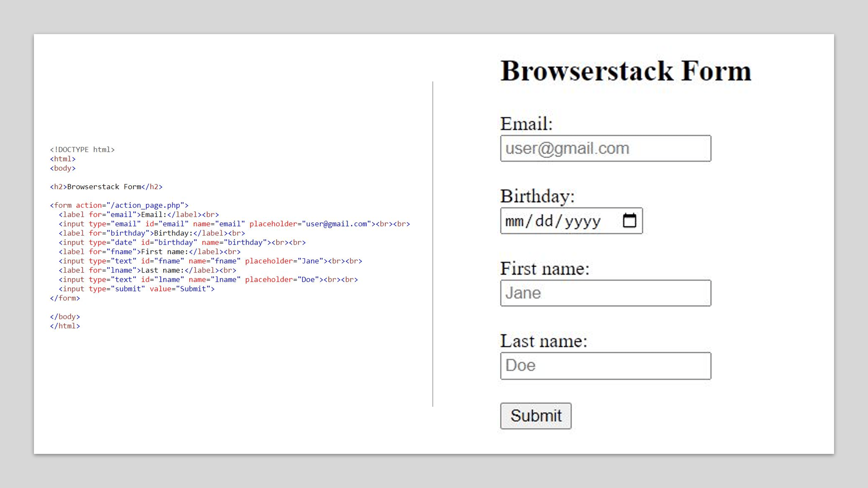The width and height of the screenshot is (868, 488).
Task: Select the date picker widget in Birthday field
Action: (x=630, y=221)
